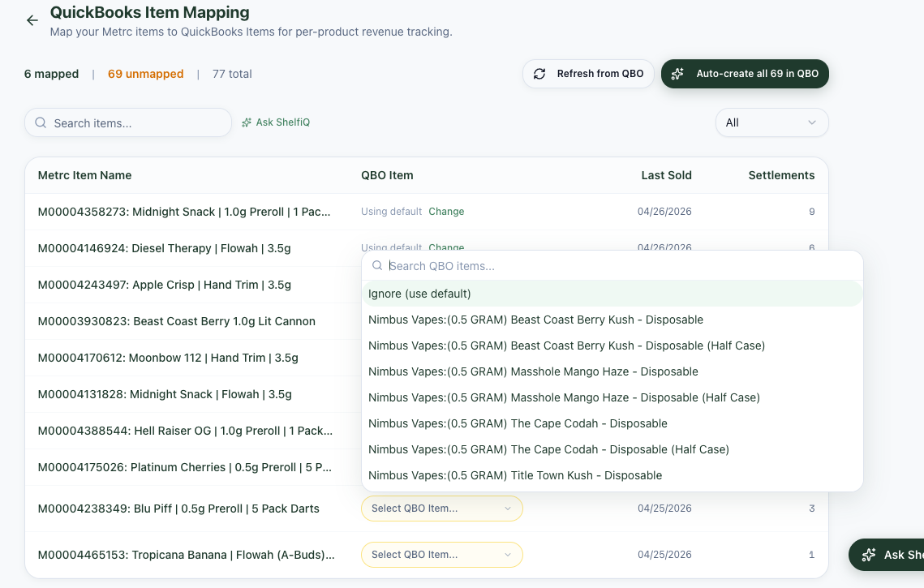Click the refresh icon in Refresh from QBO

[x=539, y=73]
